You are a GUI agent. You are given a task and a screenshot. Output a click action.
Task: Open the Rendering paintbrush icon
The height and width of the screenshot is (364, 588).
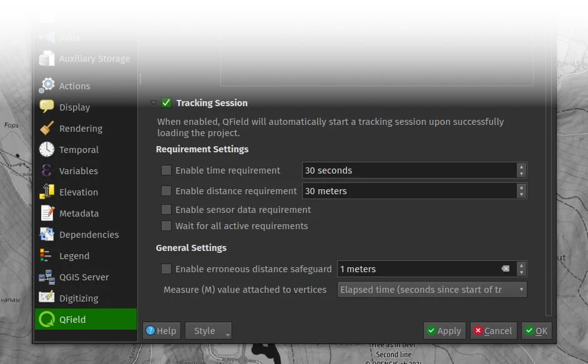pyautogui.click(x=47, y=129)
